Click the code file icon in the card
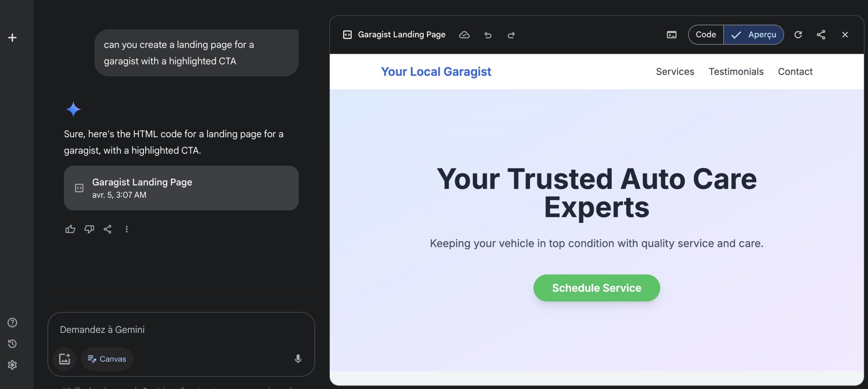This screenshot has height=389, width=868. tap(79, 188)
